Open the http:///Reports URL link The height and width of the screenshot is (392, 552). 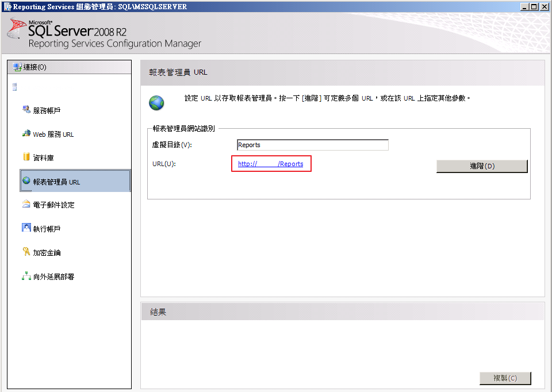270,164
